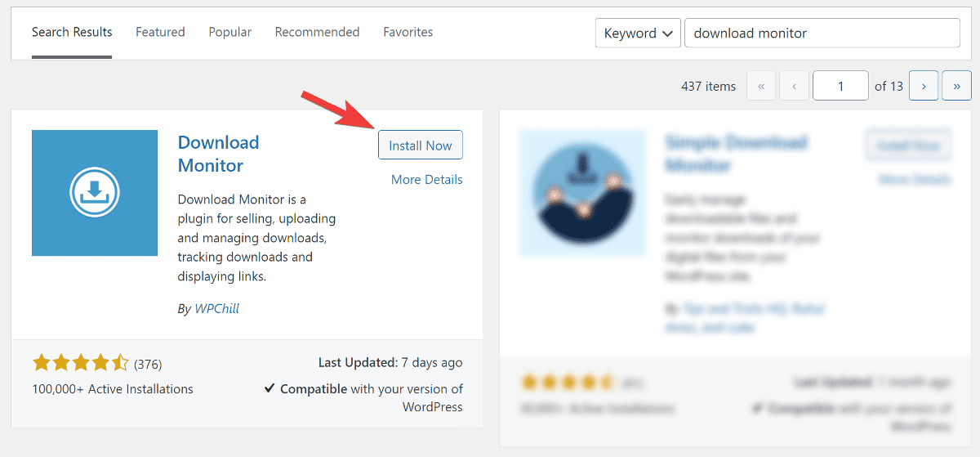980x457 pixels.
Task: Go to the first page of results
Action: pos(761,86)
